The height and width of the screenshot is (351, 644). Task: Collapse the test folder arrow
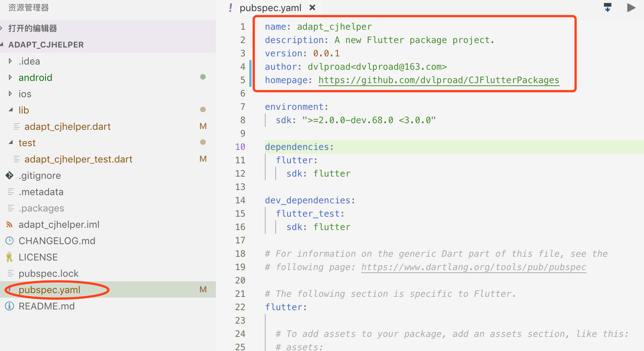(x=11, y=142)
